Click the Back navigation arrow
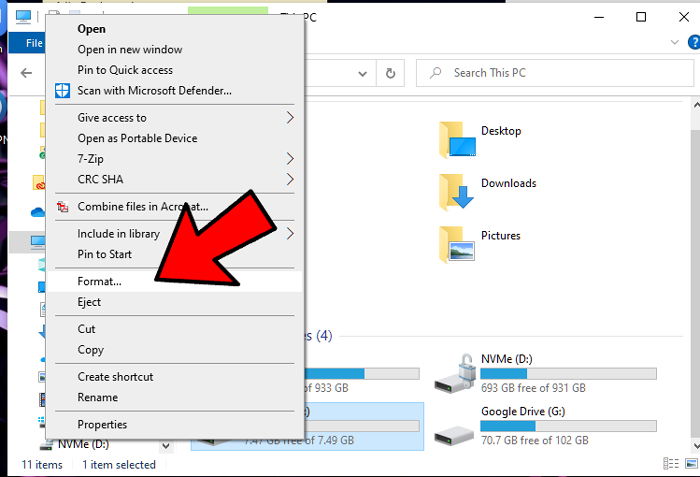 (26, 73)
